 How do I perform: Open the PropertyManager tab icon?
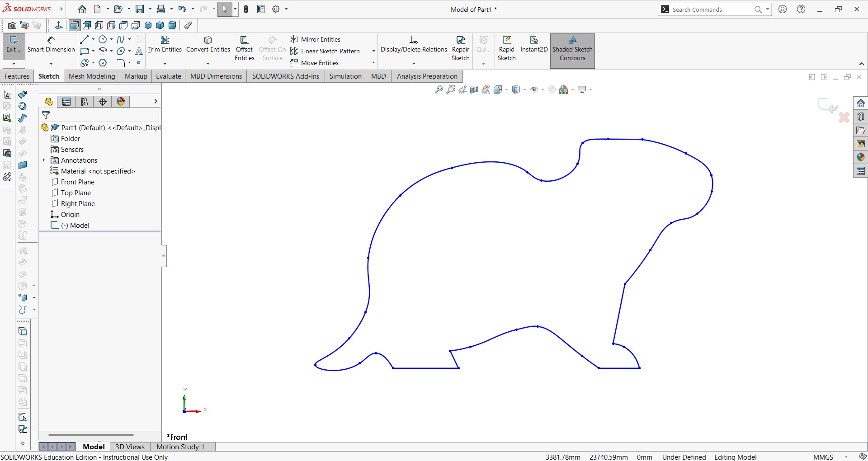pos(66,102)
